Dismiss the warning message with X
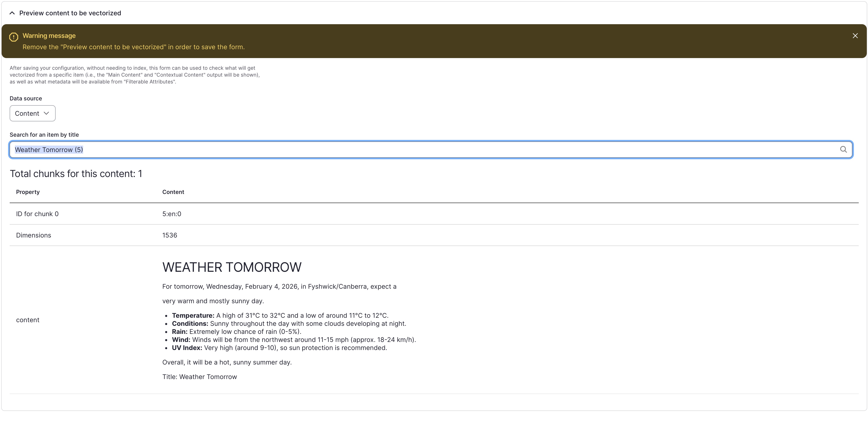The image size is (868, 425). tap(855, 36)
